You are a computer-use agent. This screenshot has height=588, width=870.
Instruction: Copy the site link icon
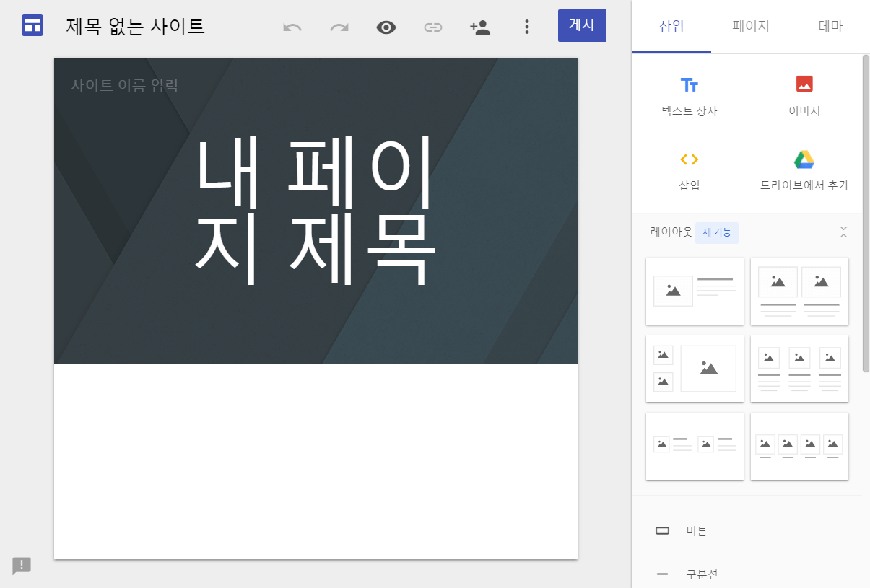(433, 25)
